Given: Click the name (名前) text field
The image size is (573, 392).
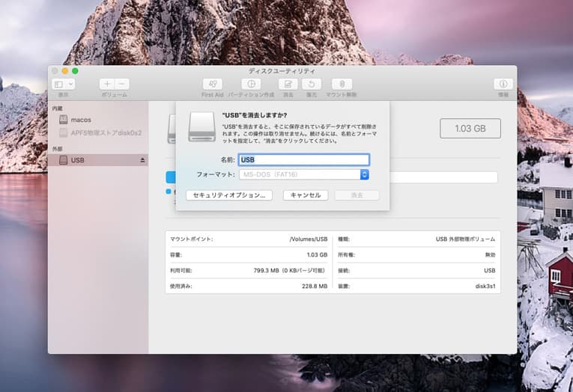Looking at the screenshot, I should (x=303, y=159).
